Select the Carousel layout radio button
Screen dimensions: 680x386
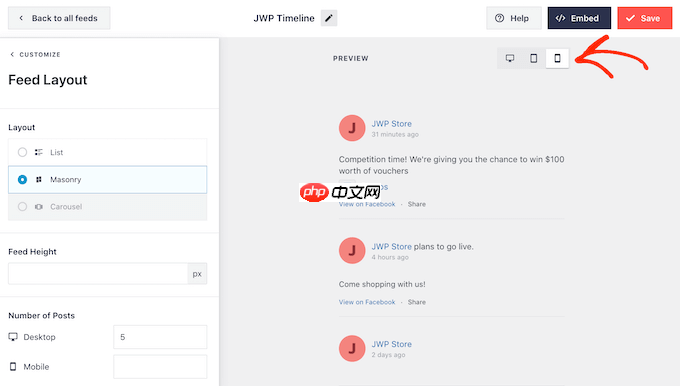(22, 207)
